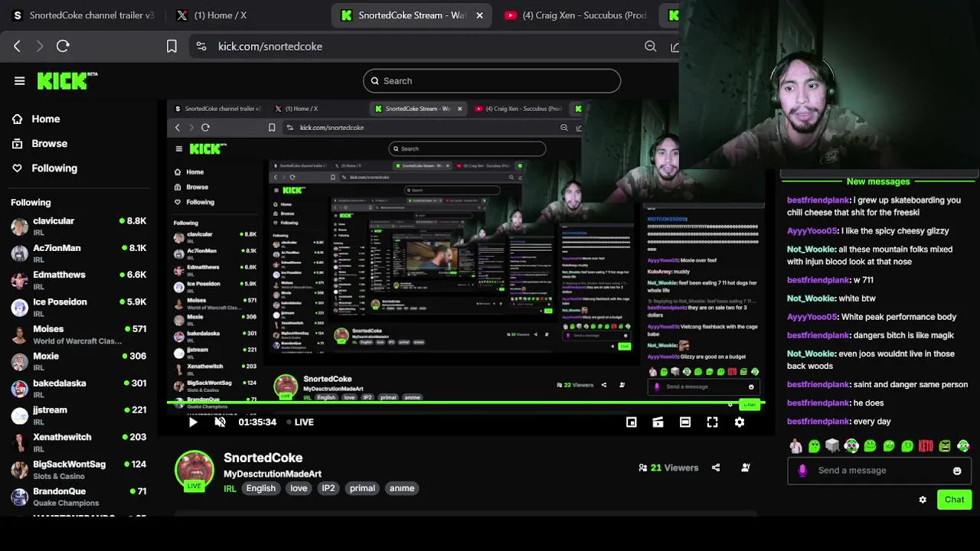Select the angry green square-face emote

point(944,446)
